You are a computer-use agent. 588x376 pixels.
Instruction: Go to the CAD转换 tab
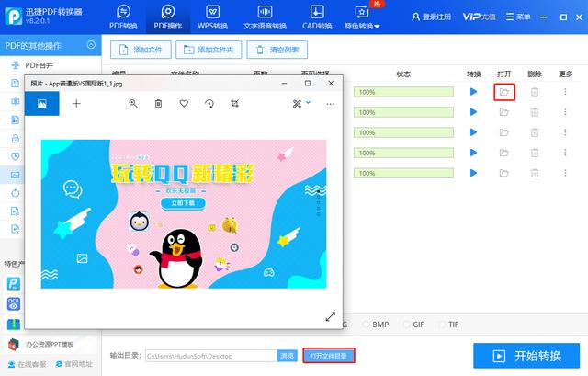(317, 17)
